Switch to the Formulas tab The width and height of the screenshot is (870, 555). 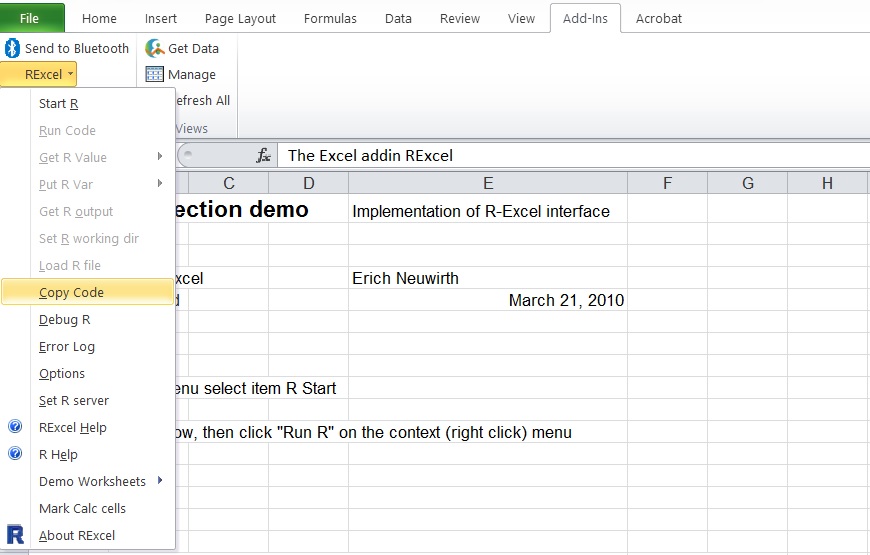(x=330, y=18)
